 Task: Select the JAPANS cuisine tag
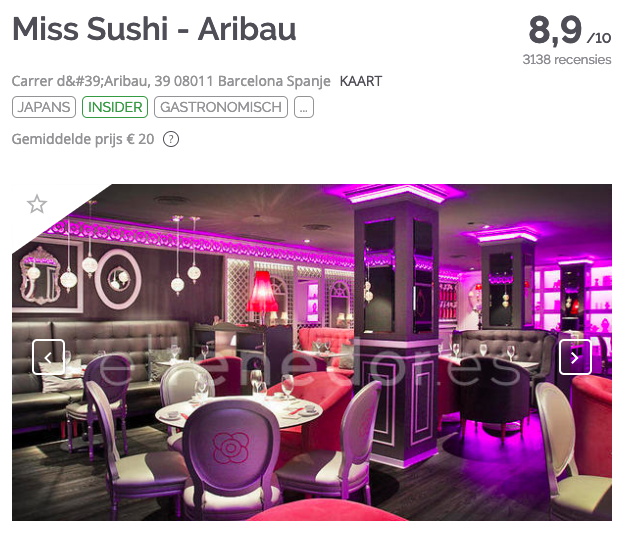pos(44,107)
